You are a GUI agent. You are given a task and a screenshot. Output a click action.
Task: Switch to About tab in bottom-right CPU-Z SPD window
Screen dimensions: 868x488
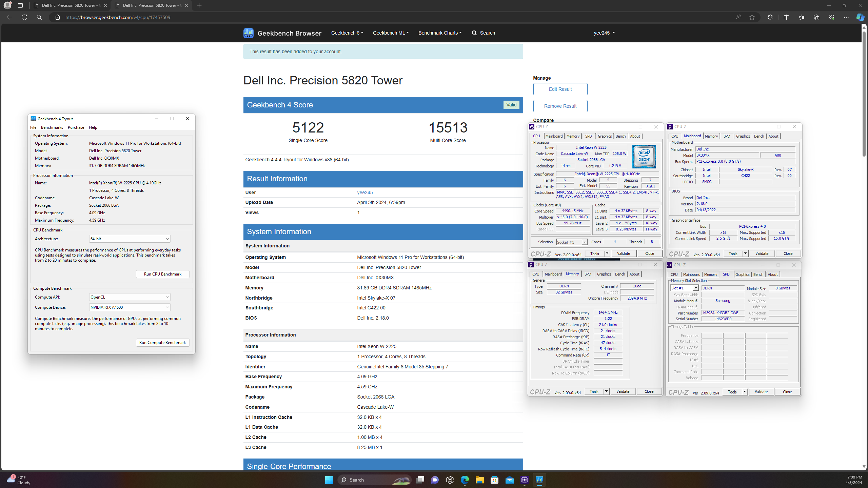coord(773,274)
